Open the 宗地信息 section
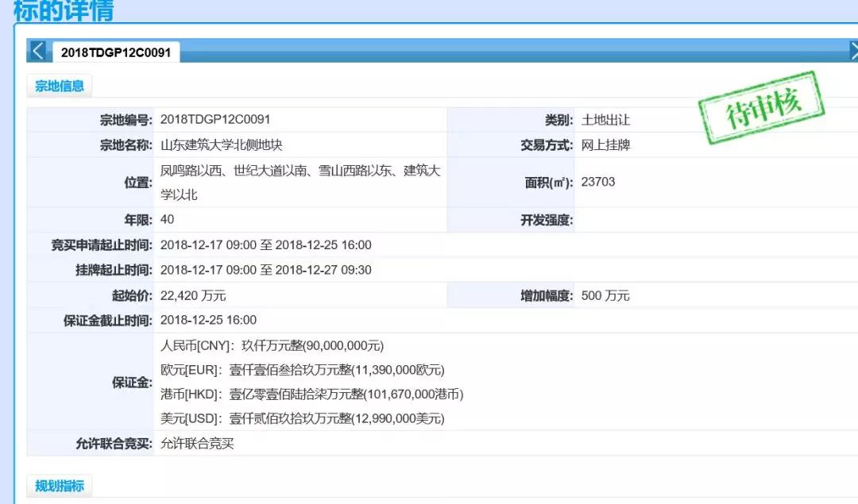The width and height of the screenshot is (858, 504). tap(60, 86)
